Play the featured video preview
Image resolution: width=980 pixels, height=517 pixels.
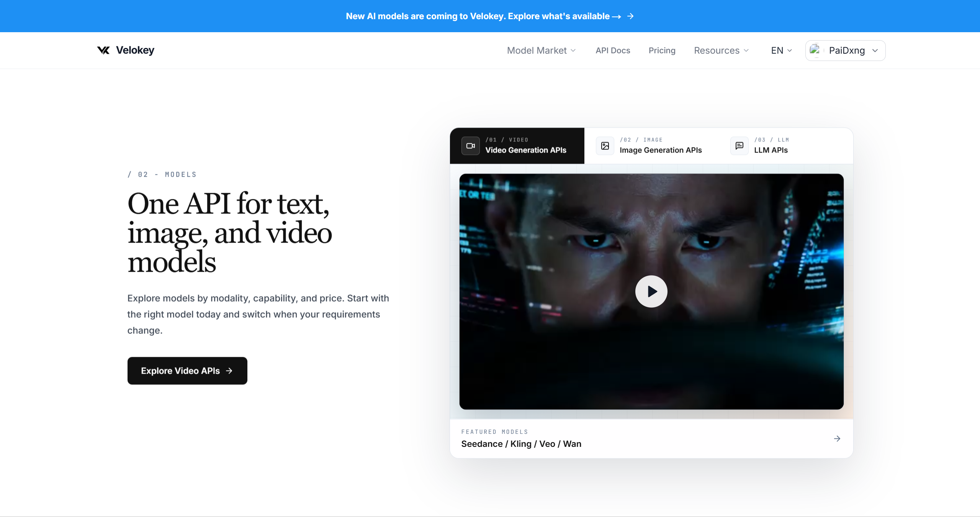651,291
